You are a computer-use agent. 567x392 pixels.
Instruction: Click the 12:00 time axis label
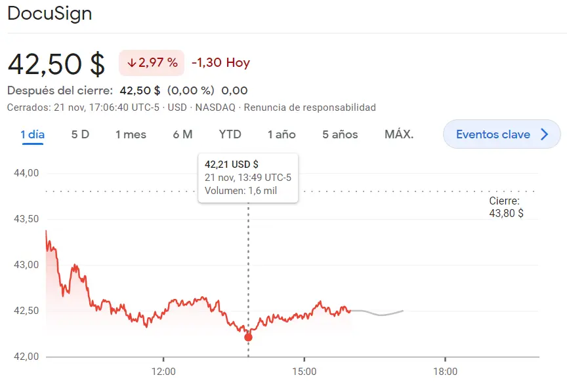click(164, 372)
